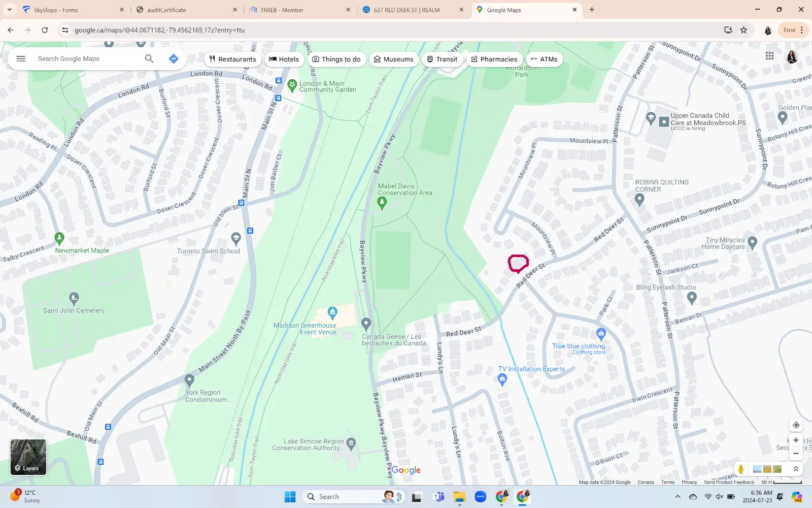Screen dimensions: 812x508
Task: Click the Robins Quilting Corner pin
Action: tap(639, 200)
